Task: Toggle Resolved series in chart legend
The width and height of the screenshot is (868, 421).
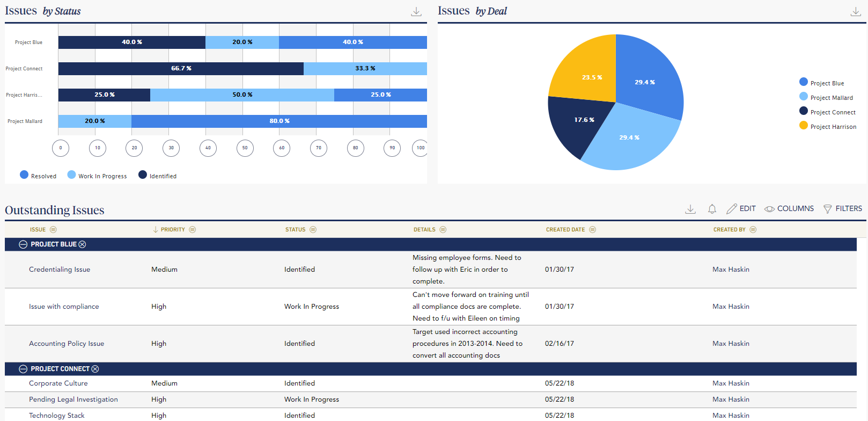Action: [x=38, y=176]
